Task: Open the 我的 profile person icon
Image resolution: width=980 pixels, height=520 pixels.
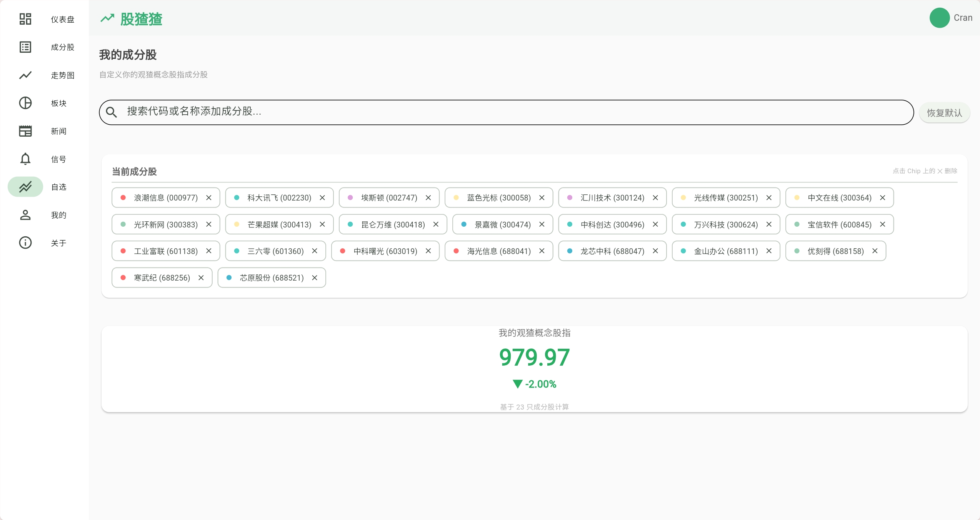Action: tap(25, 215)
